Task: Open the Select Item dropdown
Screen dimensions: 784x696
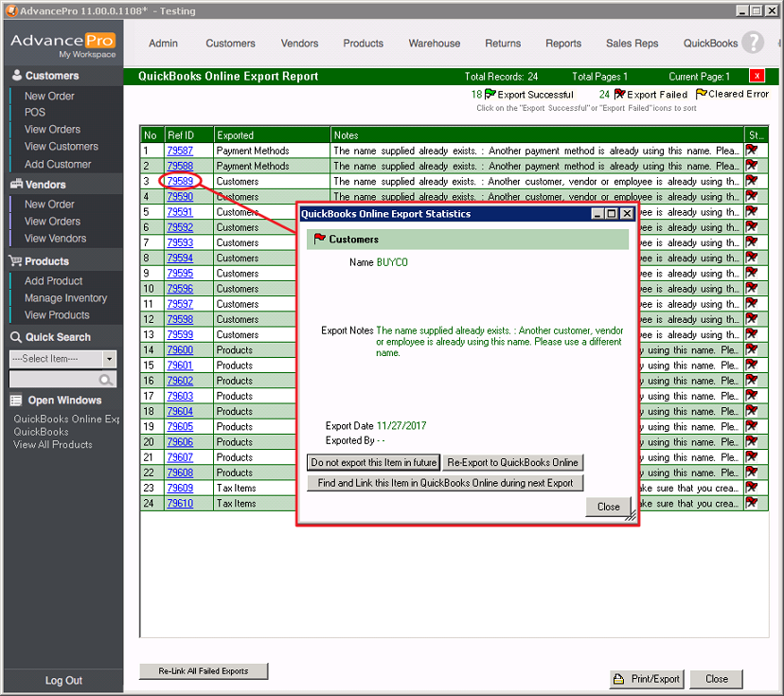Action: click(109, 359)
